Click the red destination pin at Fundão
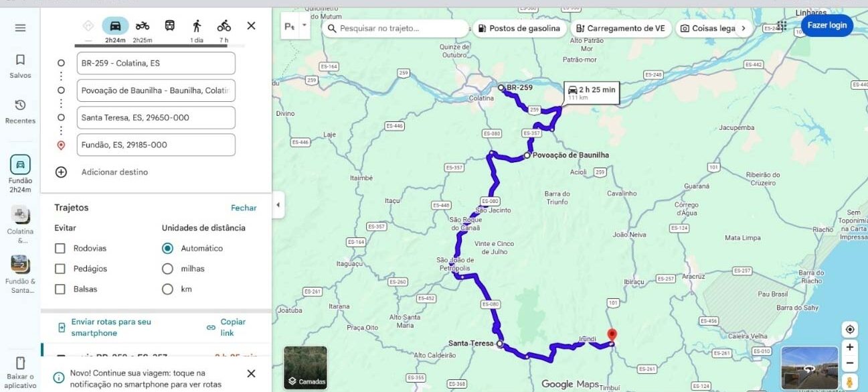The height and width of the screenshot is (392, 868). click(611, 336)
